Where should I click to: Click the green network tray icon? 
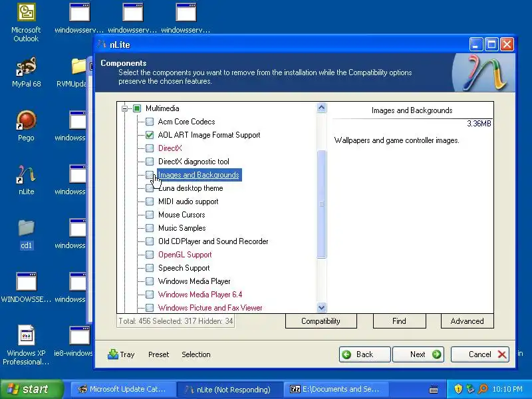coord(471,389)
